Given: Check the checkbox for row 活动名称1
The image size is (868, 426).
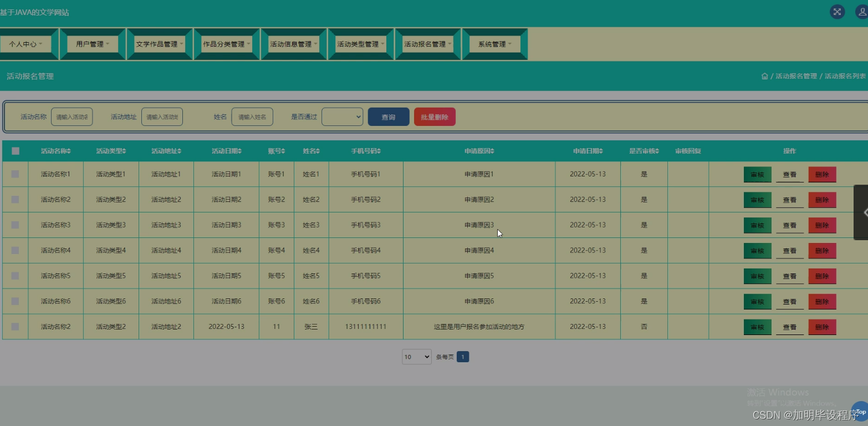Looking at the screenshot, I should click(15, 174).
